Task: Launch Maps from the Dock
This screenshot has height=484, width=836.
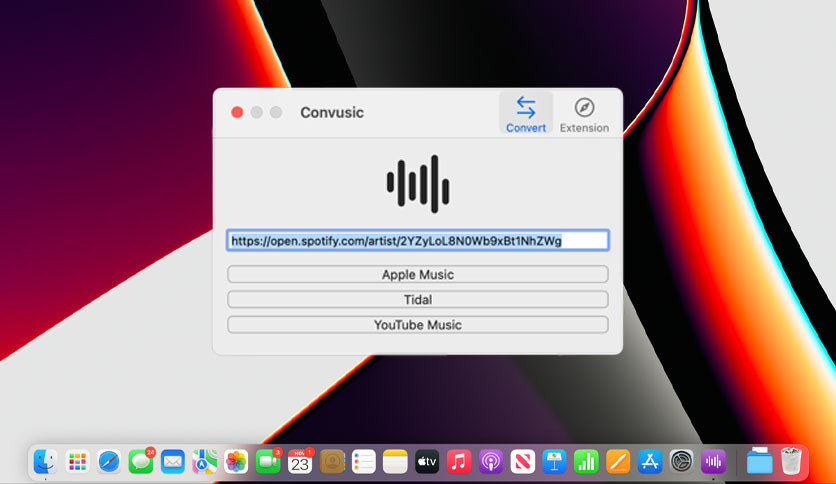Action: tap(205, 461)
